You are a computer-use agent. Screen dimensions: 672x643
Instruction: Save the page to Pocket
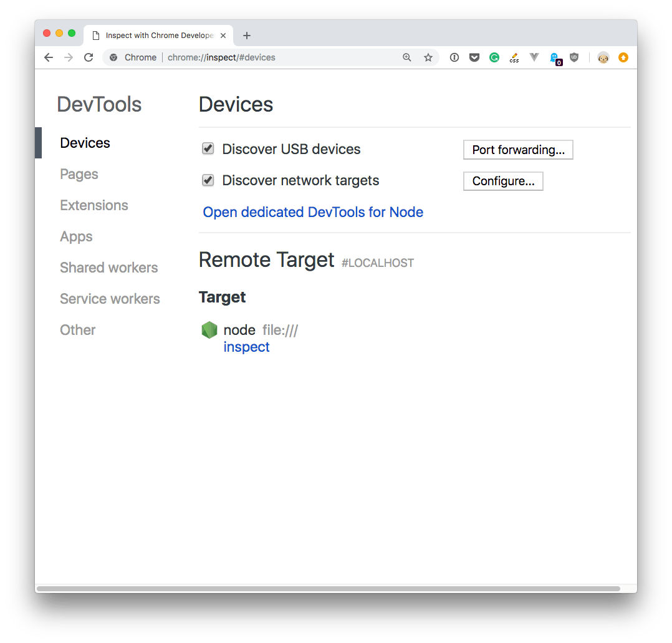[474, 57]
